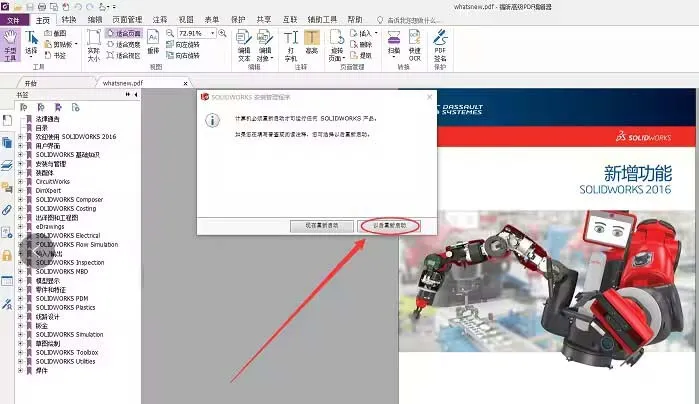Click Edit Text (编辑文本) tool
The height and width of the screenshot is (404, 699).
[244, 45]
